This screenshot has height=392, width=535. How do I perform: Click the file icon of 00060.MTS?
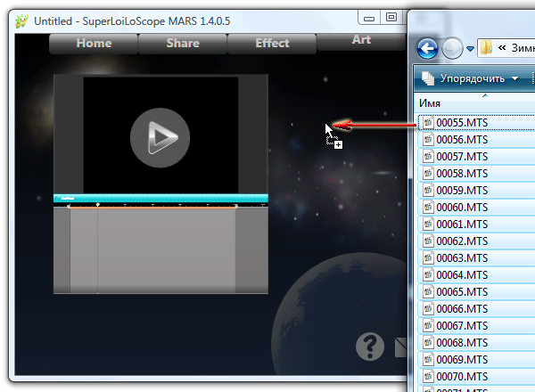[x=428, y=208]
